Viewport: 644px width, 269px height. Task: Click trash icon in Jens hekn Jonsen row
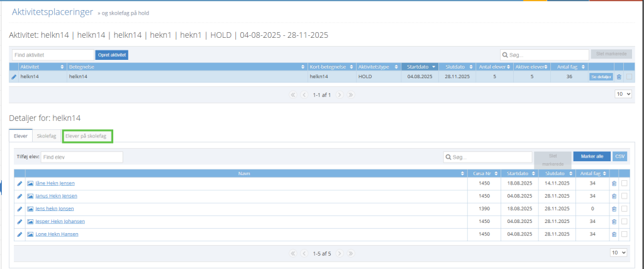coord(614,209)
